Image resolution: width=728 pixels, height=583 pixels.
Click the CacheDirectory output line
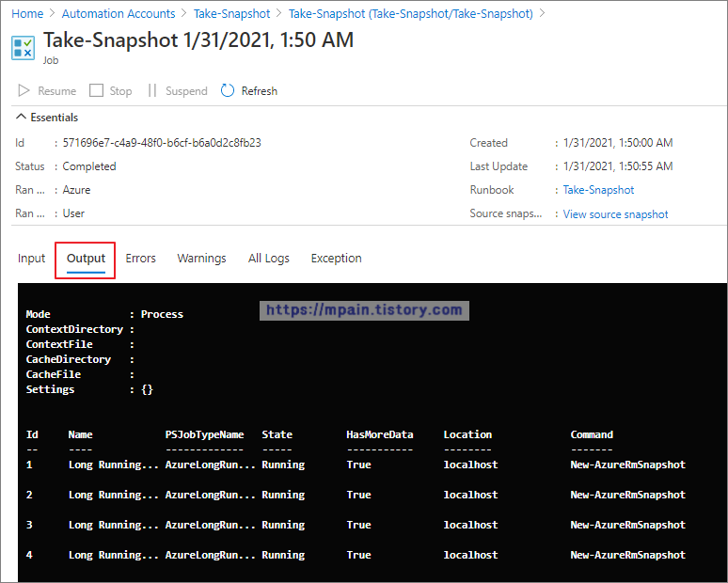pyautogui.click(x=80, y=359)
